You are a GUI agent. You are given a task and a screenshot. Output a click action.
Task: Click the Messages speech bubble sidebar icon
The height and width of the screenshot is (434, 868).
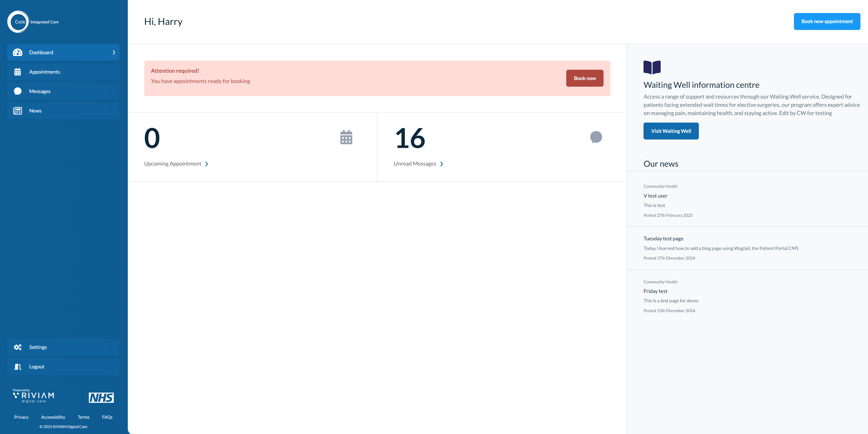point(18,91)
